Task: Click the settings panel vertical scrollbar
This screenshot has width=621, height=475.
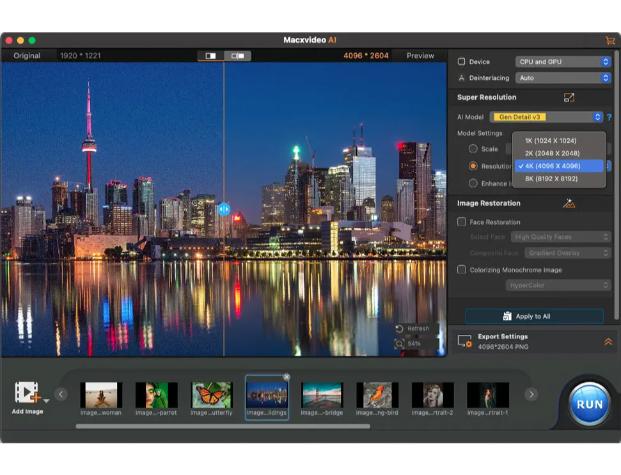Action: pyautogui.click(x=616, y=184)
